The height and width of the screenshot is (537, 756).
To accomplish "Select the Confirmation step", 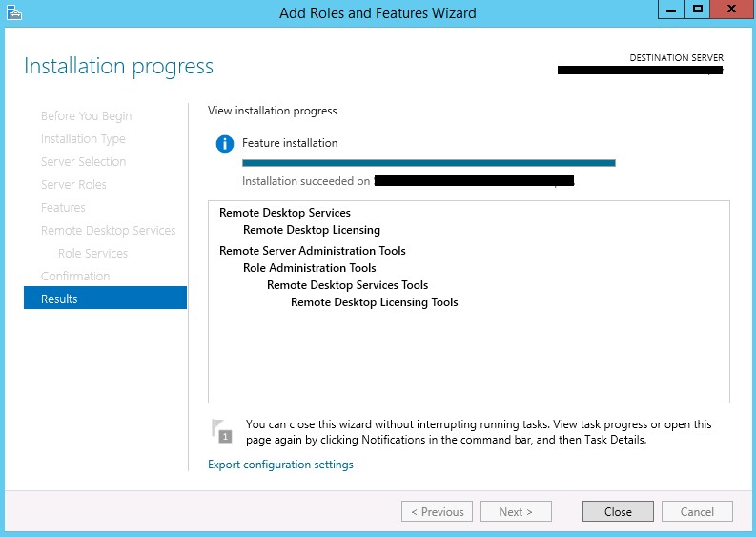I will 75,276.
